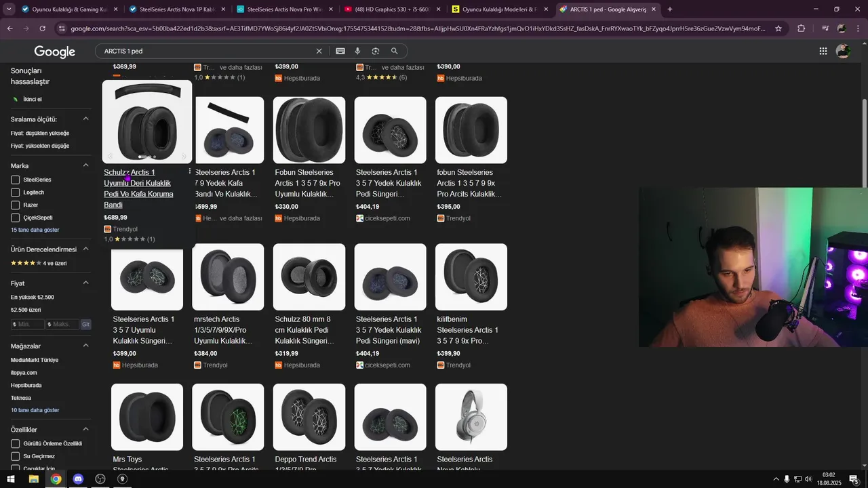
Task: Switch to first Oyuncu Kulaklığı & Gaming tab
Action: [x=69, y=9]
